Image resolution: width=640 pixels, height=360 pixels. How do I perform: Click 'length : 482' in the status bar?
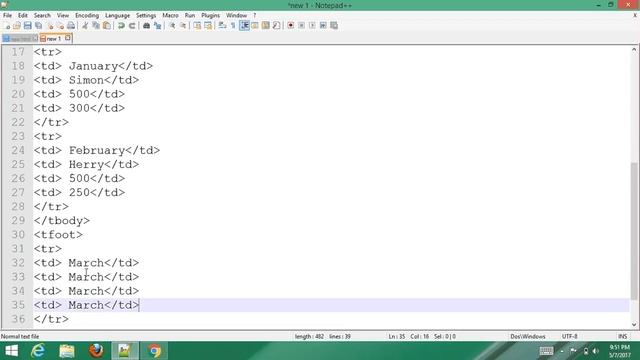point(309,336)
